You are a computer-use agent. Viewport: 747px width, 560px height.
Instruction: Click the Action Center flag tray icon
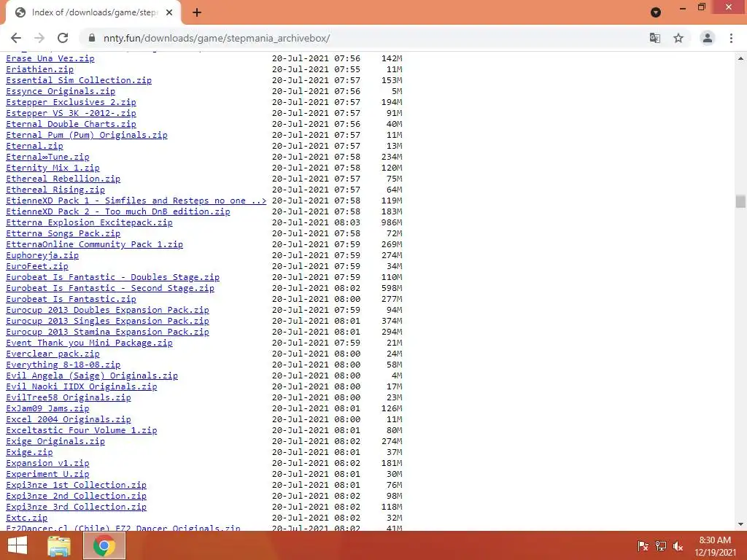click(x=643, y=546)
